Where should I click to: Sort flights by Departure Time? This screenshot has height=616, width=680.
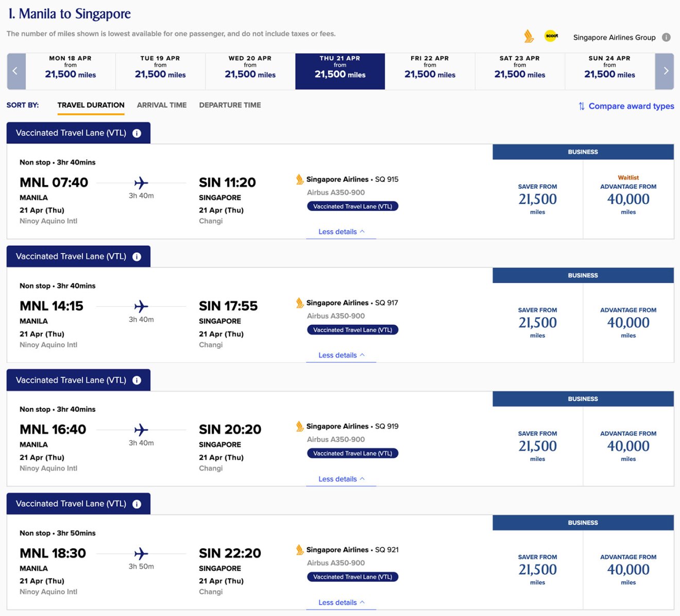coord(230,105)
